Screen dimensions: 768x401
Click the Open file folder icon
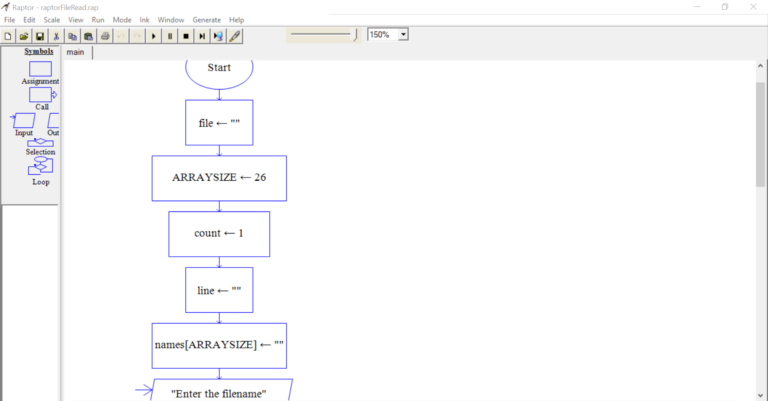[x=23, y=36]
